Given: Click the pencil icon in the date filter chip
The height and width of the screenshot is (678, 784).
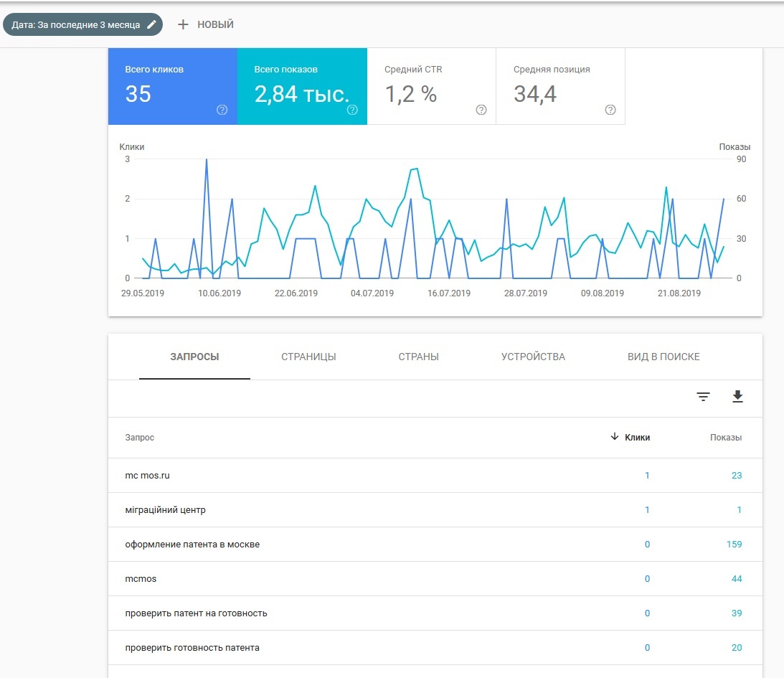Looking at the screenshot, I should 151,24.
